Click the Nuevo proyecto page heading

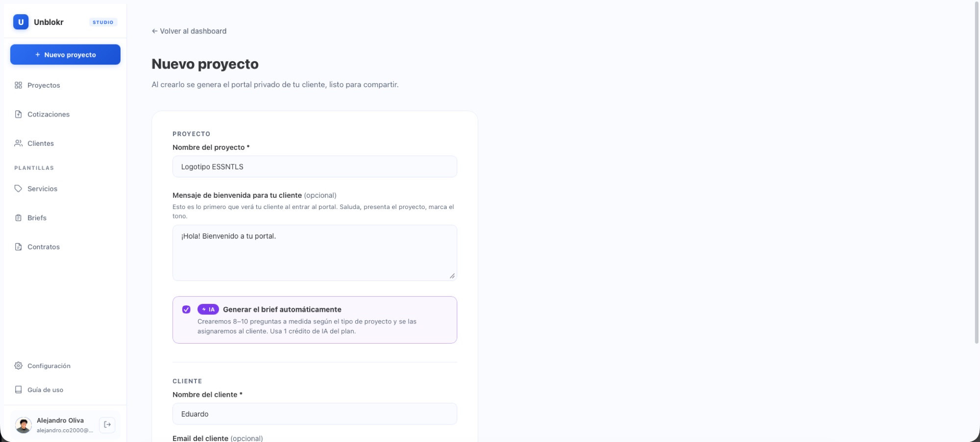click(205, 64)
